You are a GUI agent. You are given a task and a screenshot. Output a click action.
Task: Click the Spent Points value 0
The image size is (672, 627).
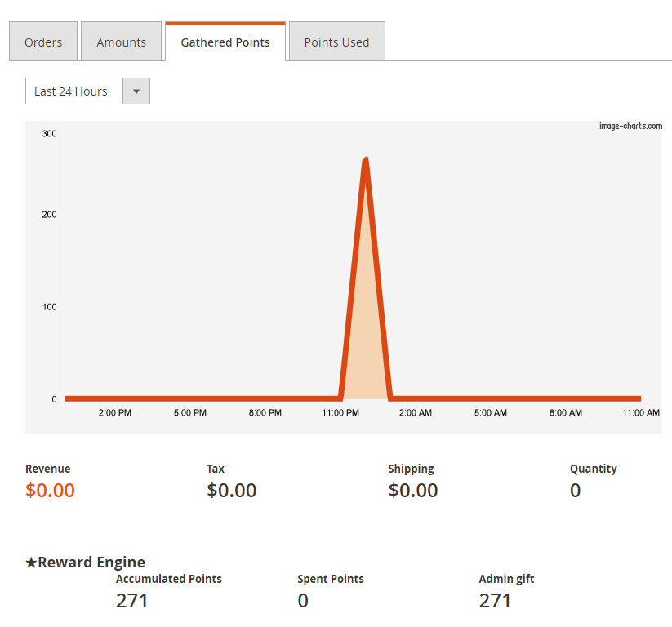pyautogui.click(x=303, y=600)
